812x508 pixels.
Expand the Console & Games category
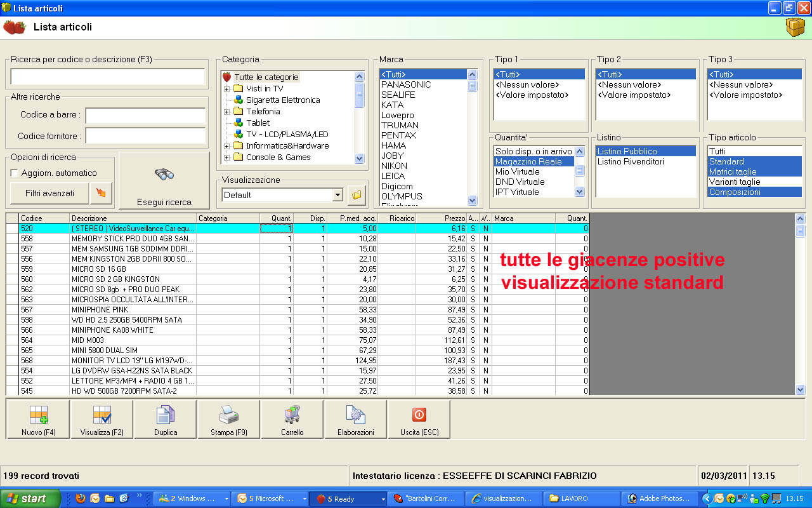click(x=226, y=157)
